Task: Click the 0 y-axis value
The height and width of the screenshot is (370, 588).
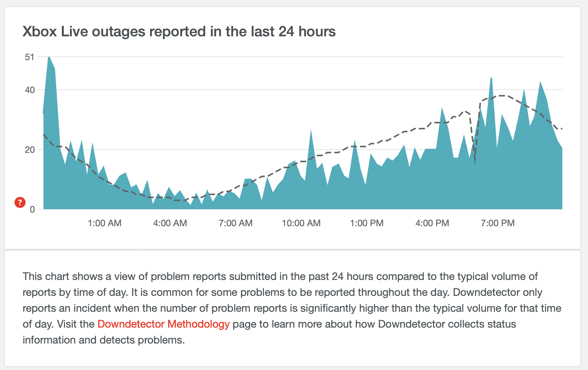Action: pyautogui.click(x=32, y=209)
